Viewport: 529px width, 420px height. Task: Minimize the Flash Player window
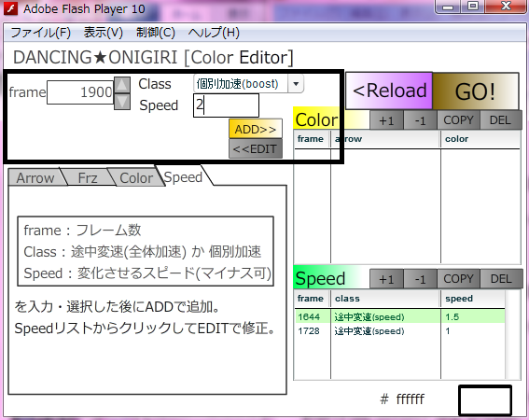click(x=448, y=7)
